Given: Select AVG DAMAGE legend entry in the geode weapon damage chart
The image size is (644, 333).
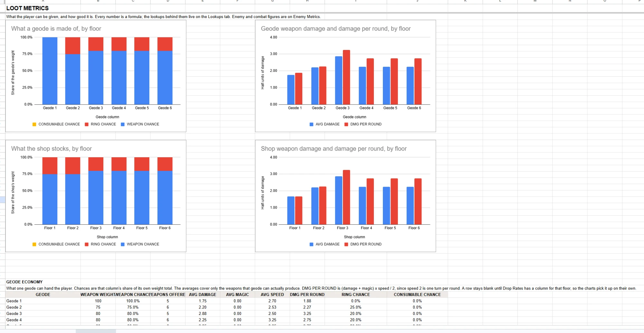Looking at the screenshot, I should point(325,124).
